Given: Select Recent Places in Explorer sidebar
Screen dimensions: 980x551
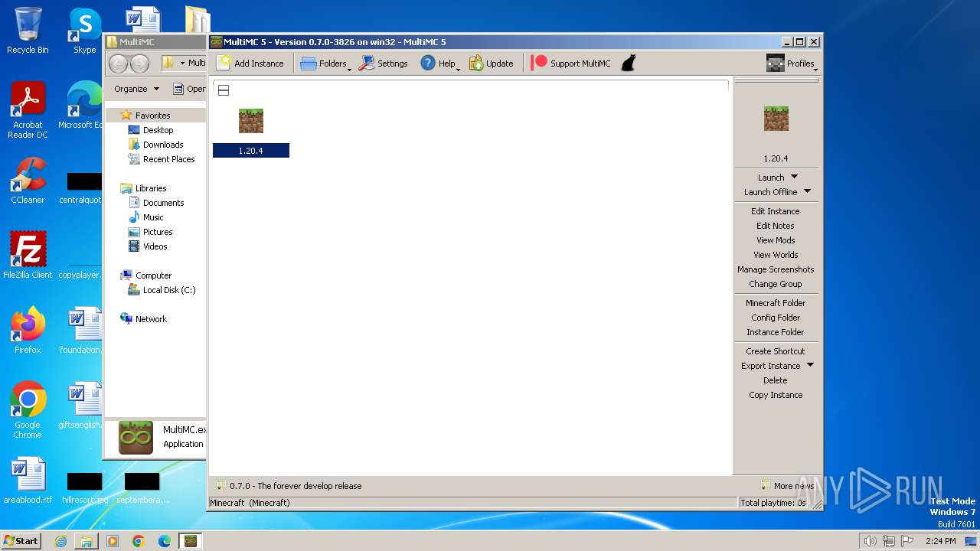Looking at the screenshot, I should pos(168,159).
